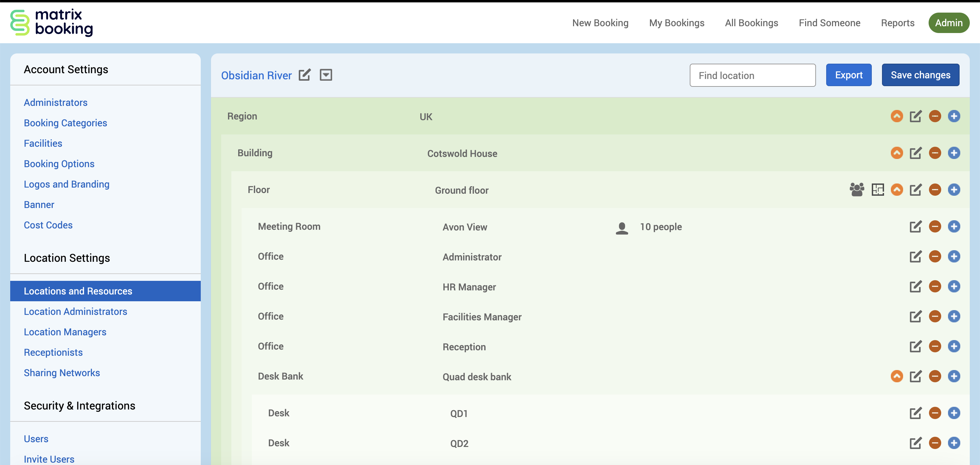Viewport: 980px width, 465px height.
Task: Open the dropdown arrow beside Obsidian River
Action: point(326,75)
